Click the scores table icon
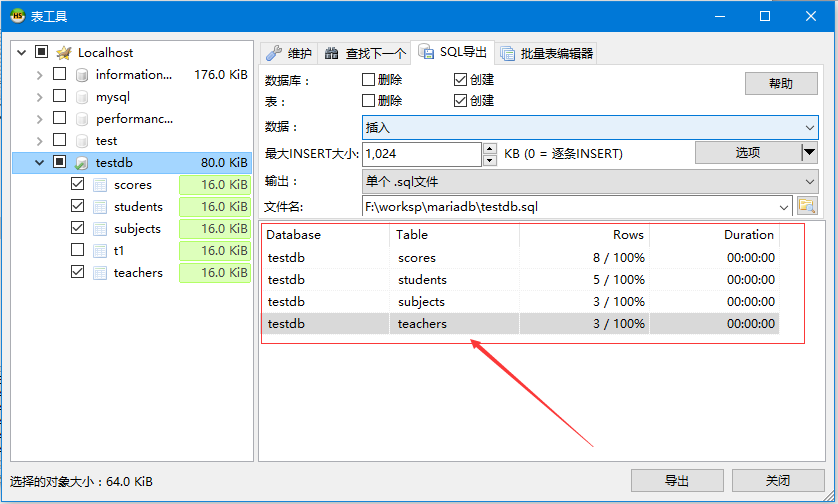Image resolution: width=838 pixels, height=504 pixels. pyautogui.click(x=100, y=185)
